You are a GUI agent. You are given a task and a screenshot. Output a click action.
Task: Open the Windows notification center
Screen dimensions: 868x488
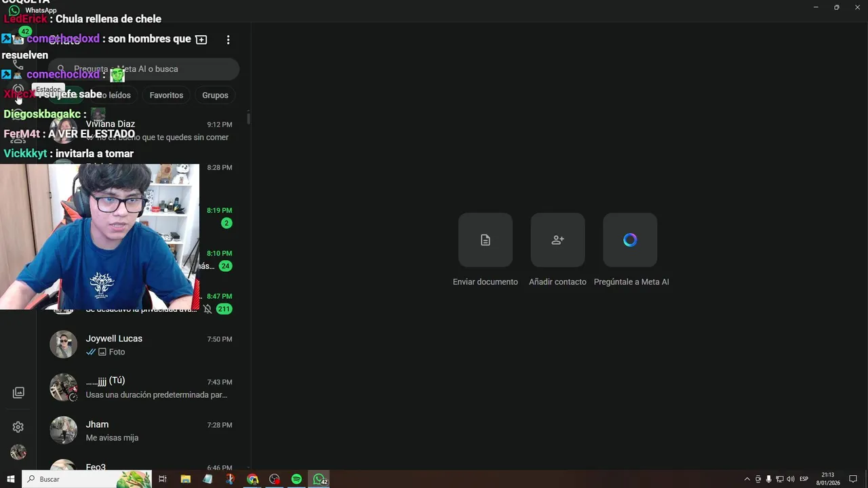(x=853, y=479)
